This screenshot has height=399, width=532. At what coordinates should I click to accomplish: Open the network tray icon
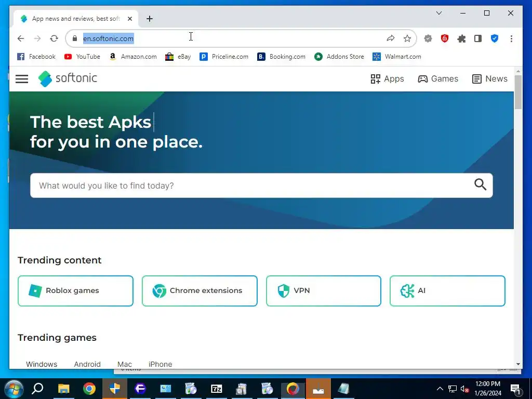coord(453,389)
